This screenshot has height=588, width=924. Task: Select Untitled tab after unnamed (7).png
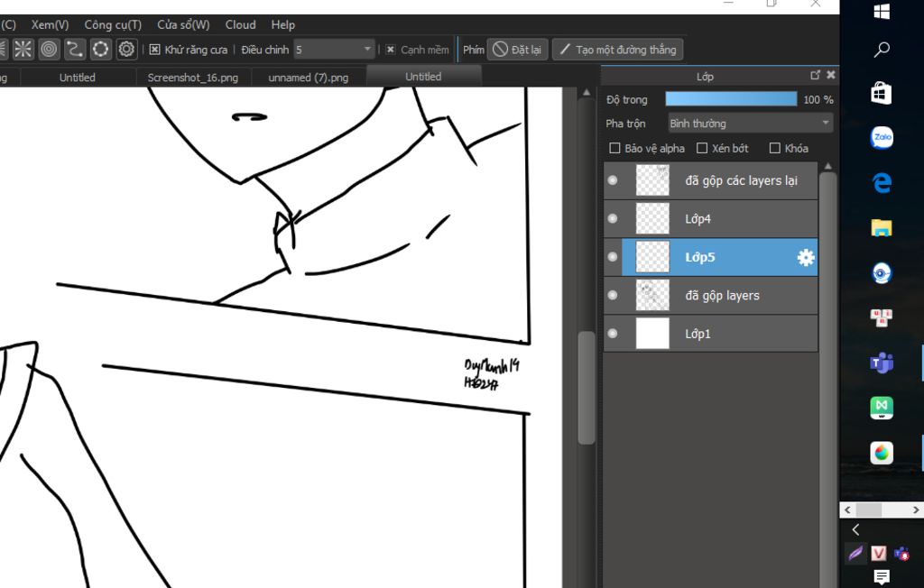click(423, 77)
